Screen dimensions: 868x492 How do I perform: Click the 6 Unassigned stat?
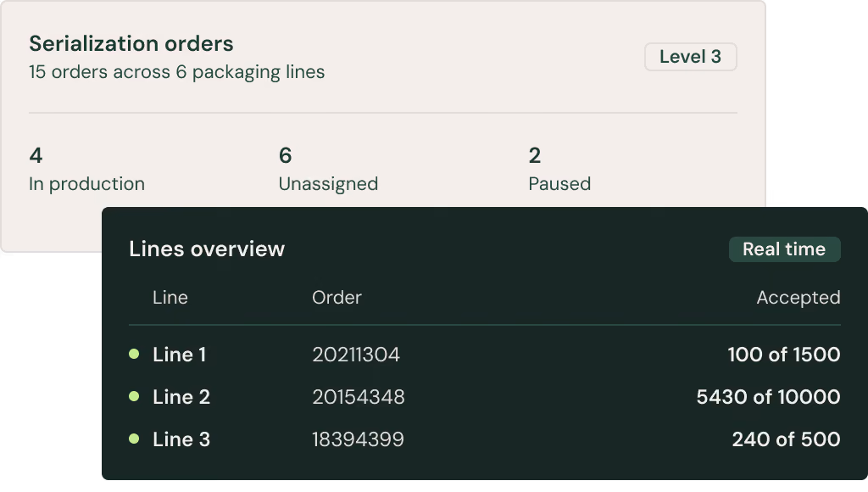(x=328, y=169)
